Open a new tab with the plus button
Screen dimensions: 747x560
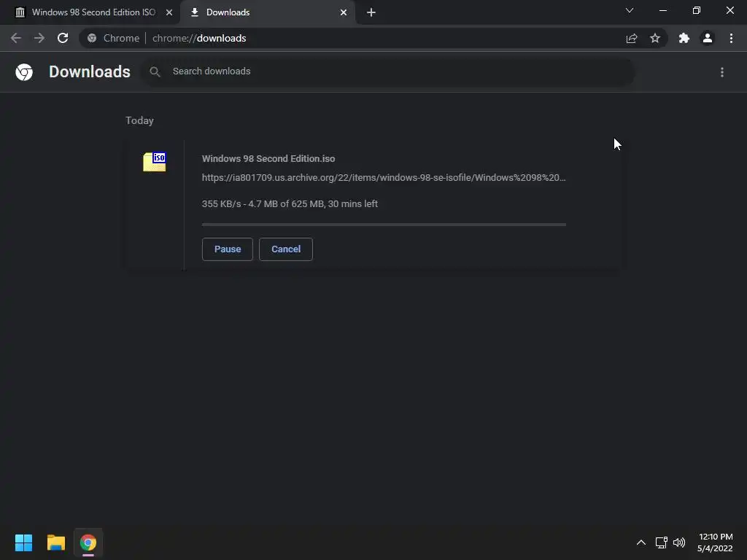click(x=371, y=12)
